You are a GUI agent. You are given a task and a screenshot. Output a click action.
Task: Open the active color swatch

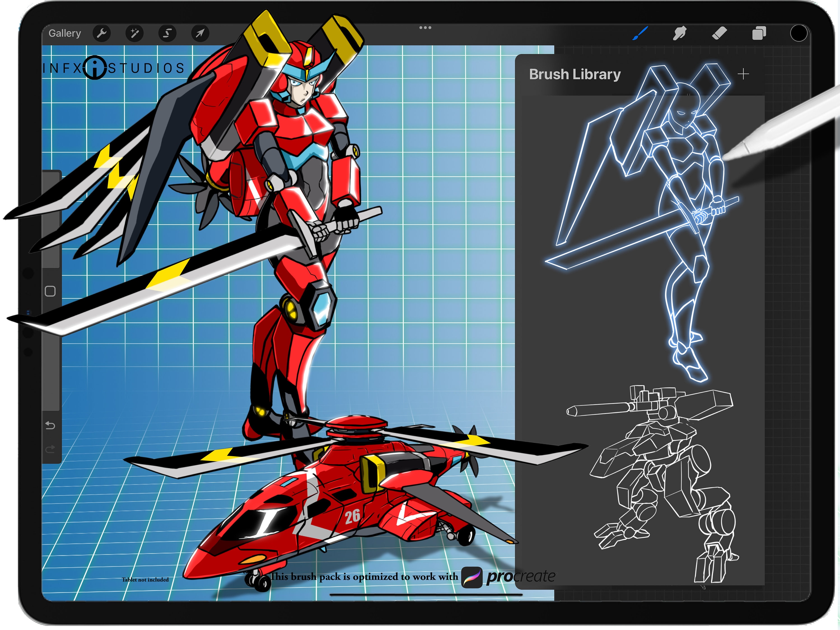(799, 33)
